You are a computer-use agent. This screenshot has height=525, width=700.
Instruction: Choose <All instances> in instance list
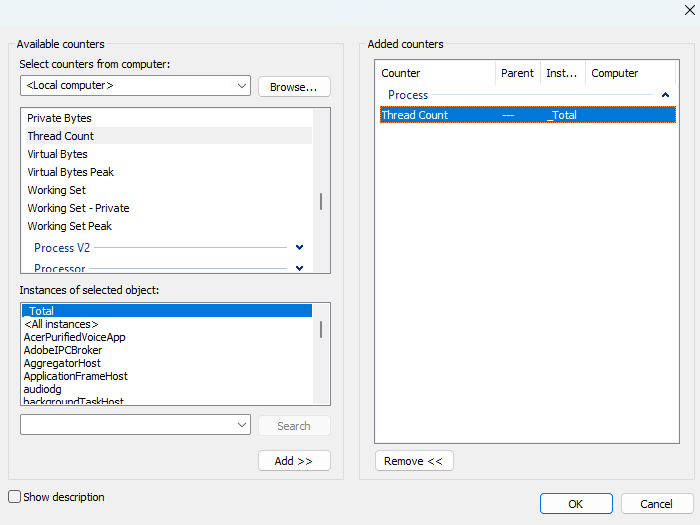61,324
